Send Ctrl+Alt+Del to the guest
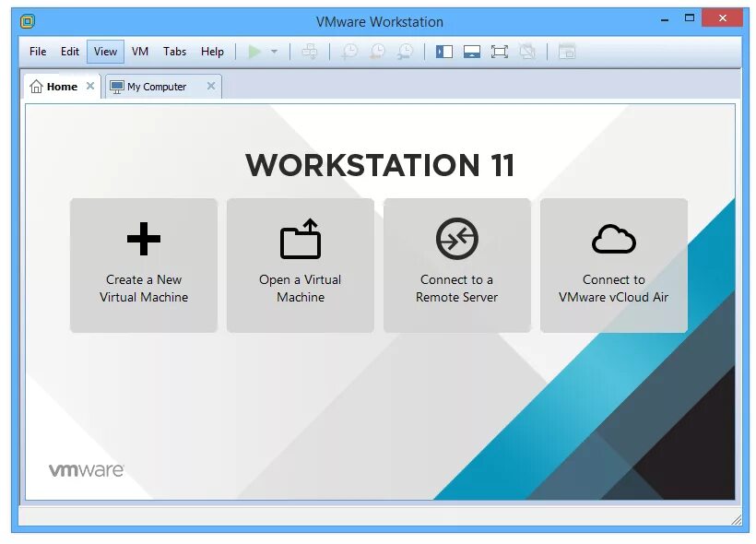The image size is (756, 544). tap(310, 52)
